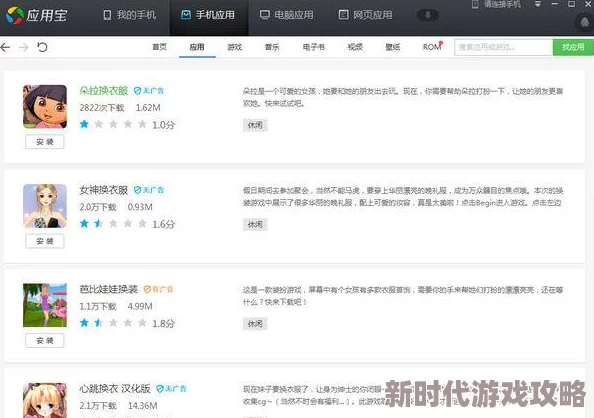Click 请连接手机 phone connection link
594x418 pixels.
497,5
